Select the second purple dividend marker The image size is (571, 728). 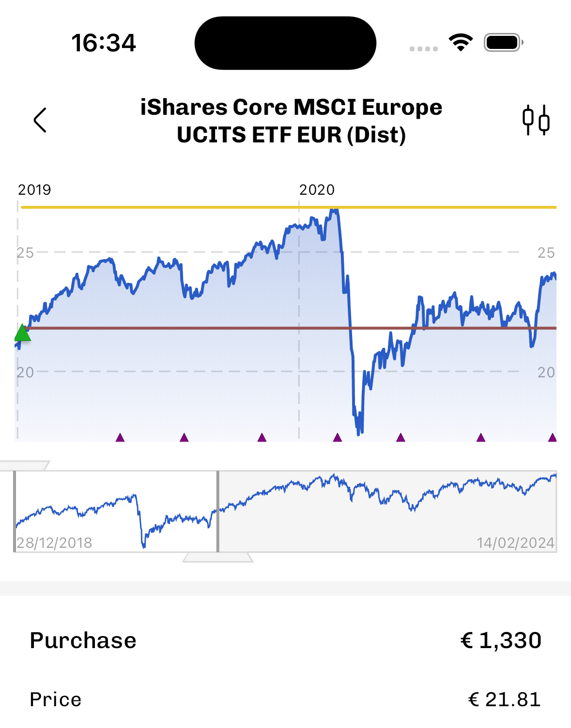click(184, 438)
